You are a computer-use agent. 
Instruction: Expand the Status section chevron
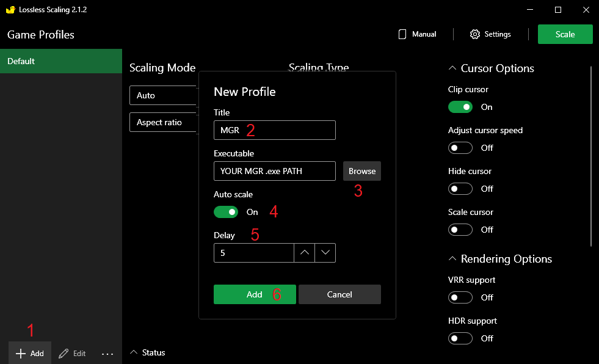click(134, 352)
